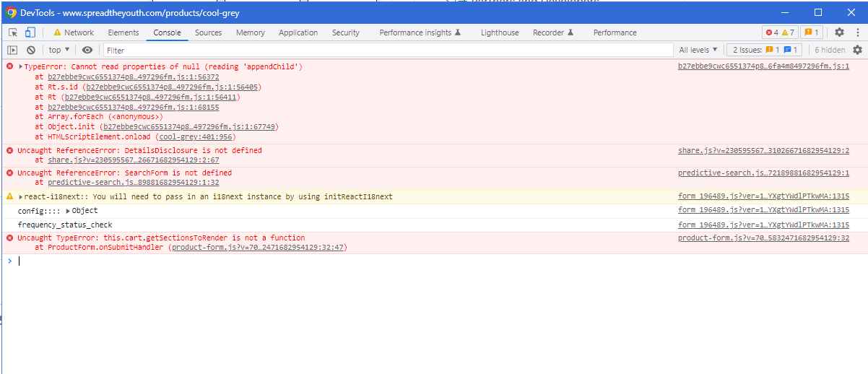
Task: Open Object.init stack link js:1:67749
Action: pyautogui.click(x=189, y=127)
